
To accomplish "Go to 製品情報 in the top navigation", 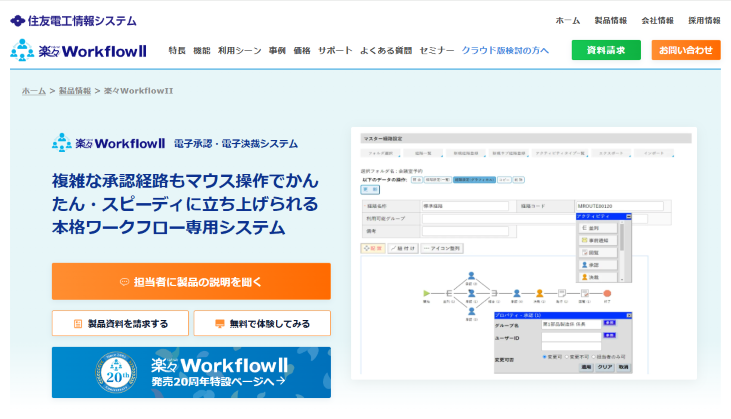I will pyautogui.click(x=610, y=20).
